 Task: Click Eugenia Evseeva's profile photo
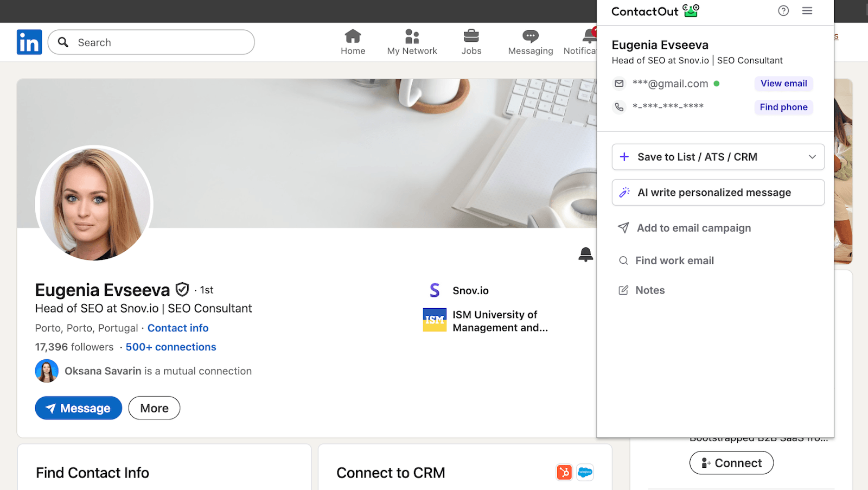[94, 203]
